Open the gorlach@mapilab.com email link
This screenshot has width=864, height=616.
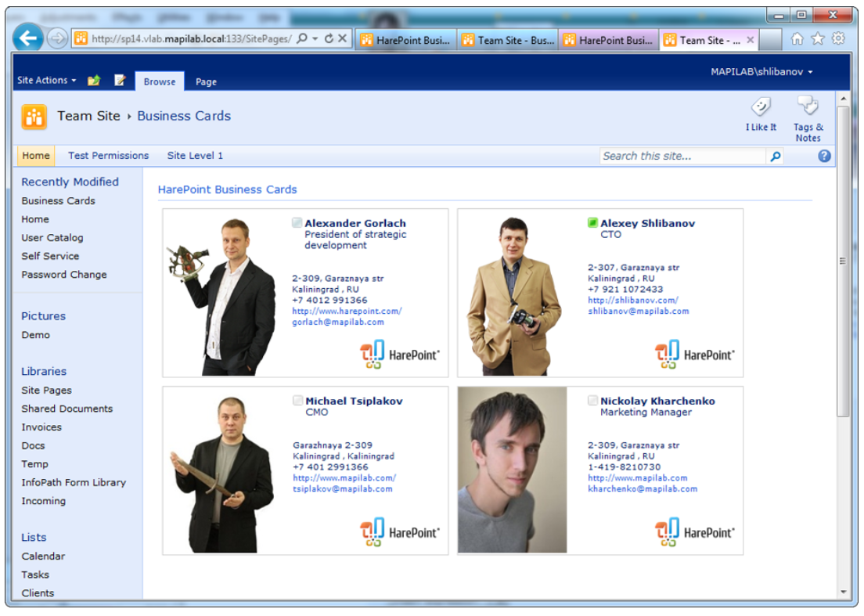[x=338, y=322]
